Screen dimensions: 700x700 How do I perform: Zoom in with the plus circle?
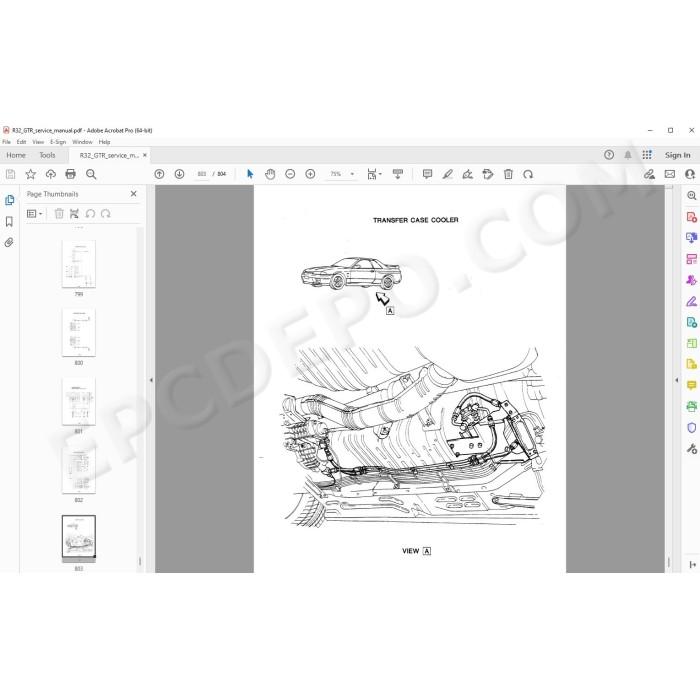[310, 174]
